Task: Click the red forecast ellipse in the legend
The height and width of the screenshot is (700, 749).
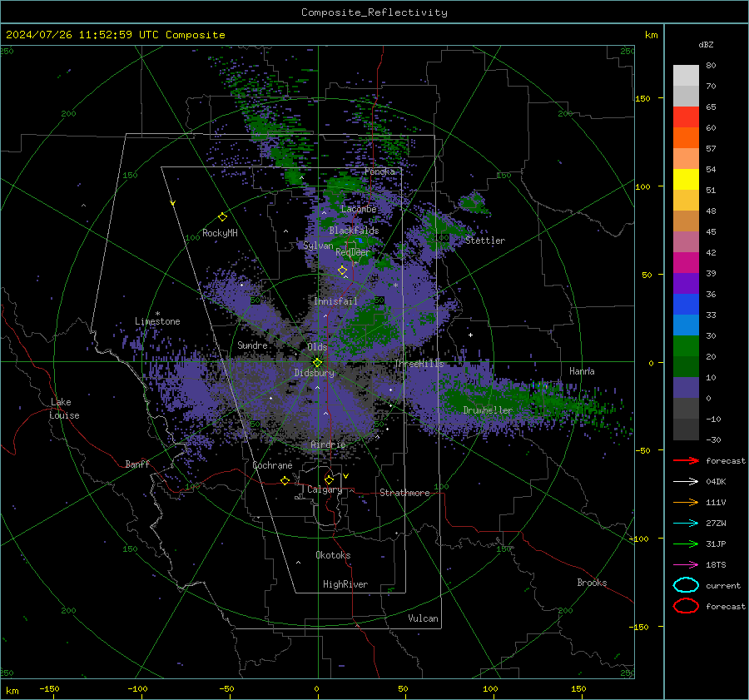Action: click(x=686, y=606)
